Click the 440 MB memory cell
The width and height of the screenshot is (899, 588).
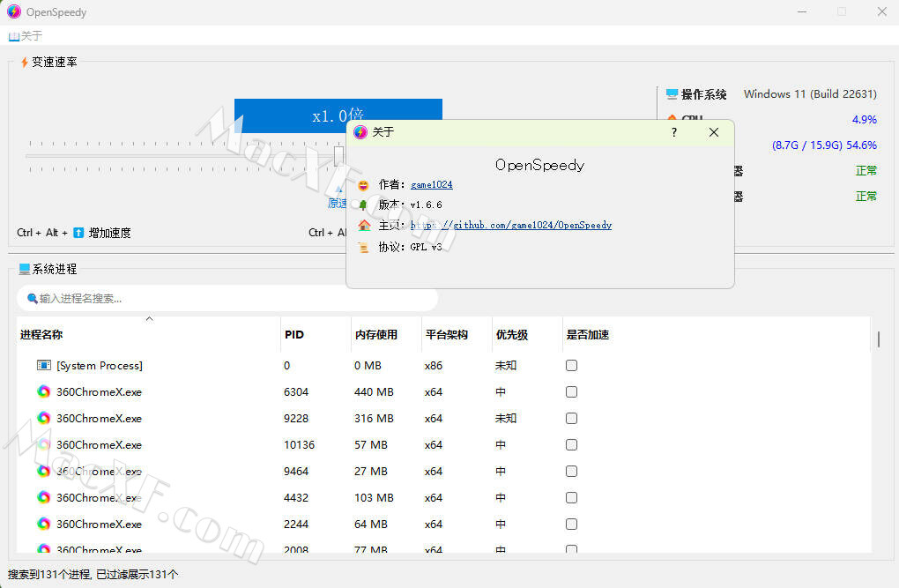(374, 391)
